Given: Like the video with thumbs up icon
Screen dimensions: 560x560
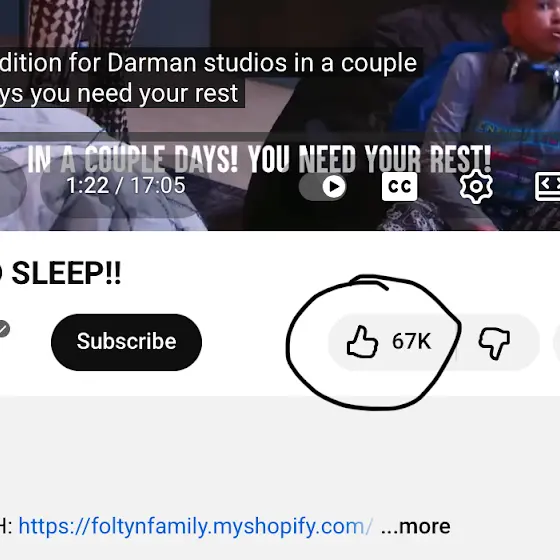Looking at the screenshot, I should (x=362, y=342).
